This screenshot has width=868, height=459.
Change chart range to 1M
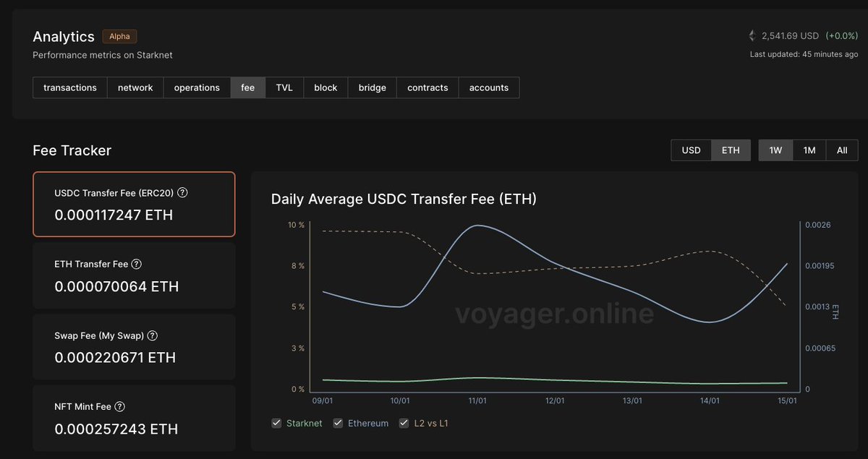[809, 150]
